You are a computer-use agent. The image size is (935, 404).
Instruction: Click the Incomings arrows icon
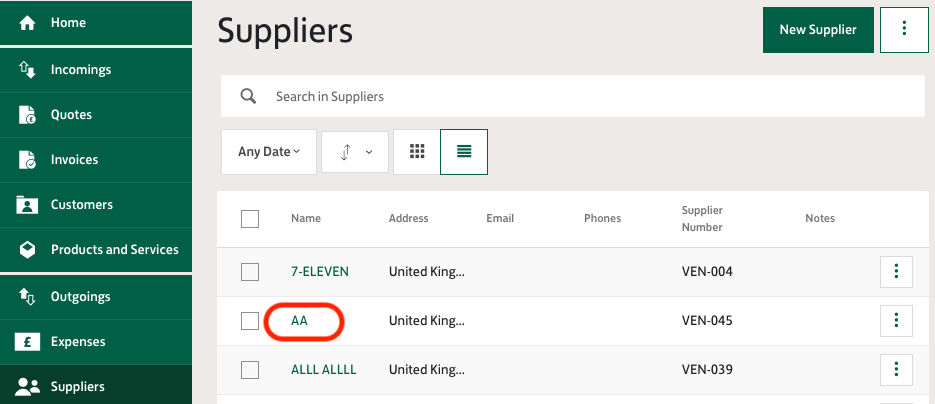27,70
